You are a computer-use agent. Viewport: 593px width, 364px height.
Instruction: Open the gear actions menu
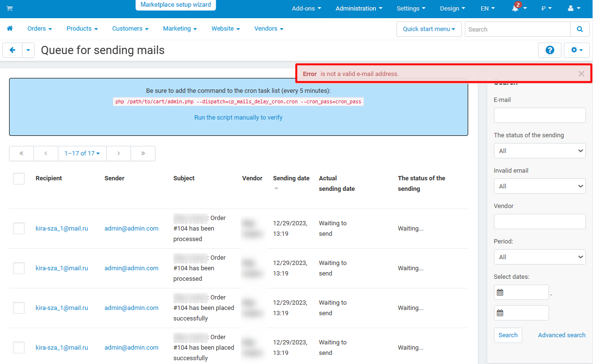577,50
